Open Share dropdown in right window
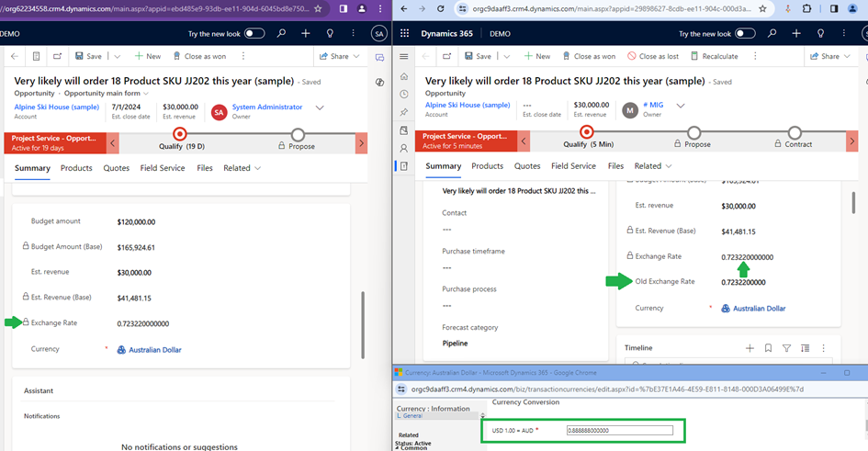 coord(829,56)
